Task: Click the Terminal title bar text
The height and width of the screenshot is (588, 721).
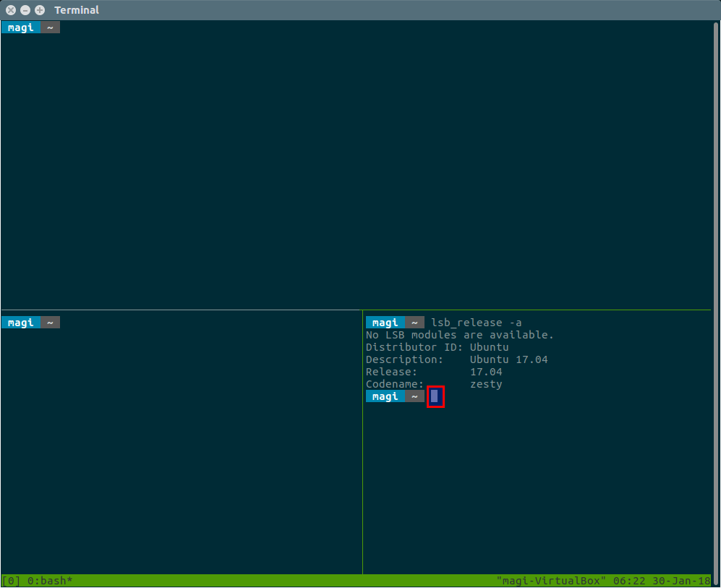Action: click(77, 10)
